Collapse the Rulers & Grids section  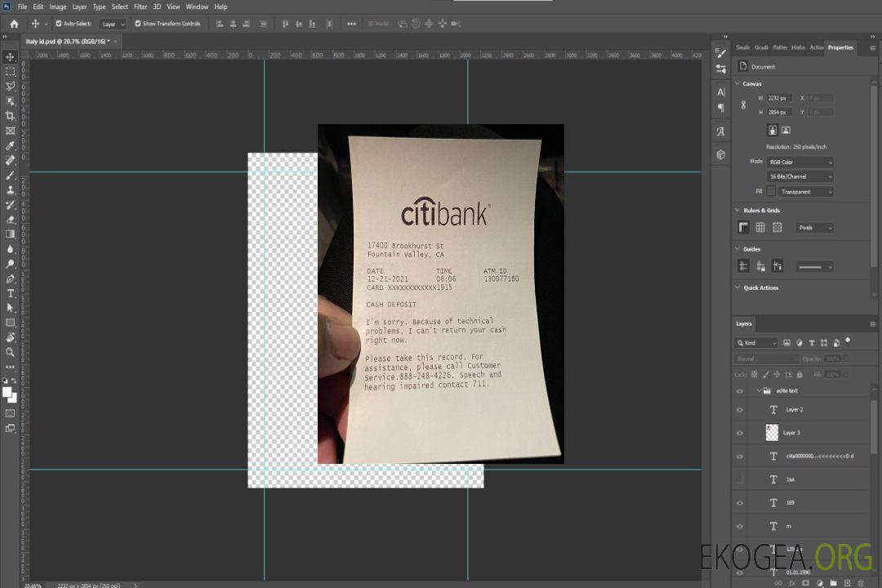click(737, 211)
